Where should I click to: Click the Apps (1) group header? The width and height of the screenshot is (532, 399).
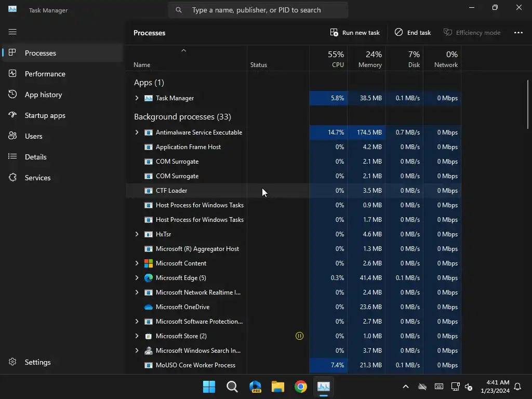[149, 83]
